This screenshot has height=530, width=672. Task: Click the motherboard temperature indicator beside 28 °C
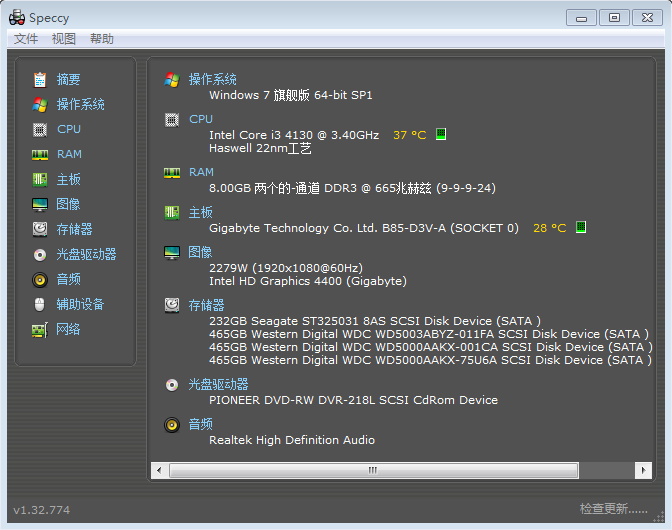coord(581,227)
